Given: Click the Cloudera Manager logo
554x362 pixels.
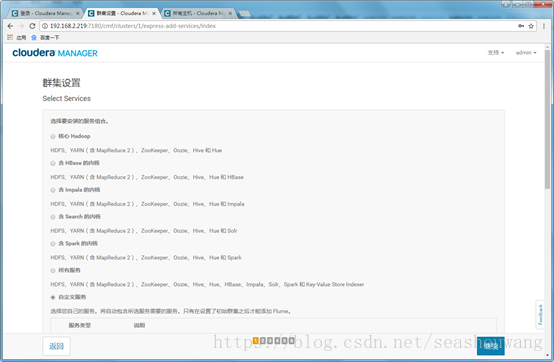Looking at the screenshot, I should point(55,53).
